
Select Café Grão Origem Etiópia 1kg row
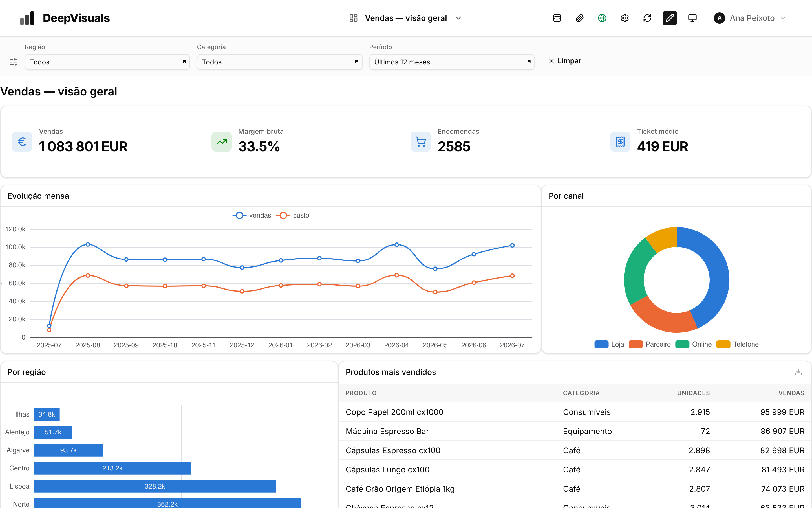(575, 489)
